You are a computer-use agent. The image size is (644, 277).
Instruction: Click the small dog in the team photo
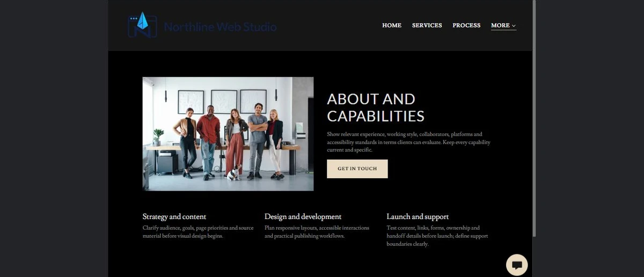(x=233, y=174)
